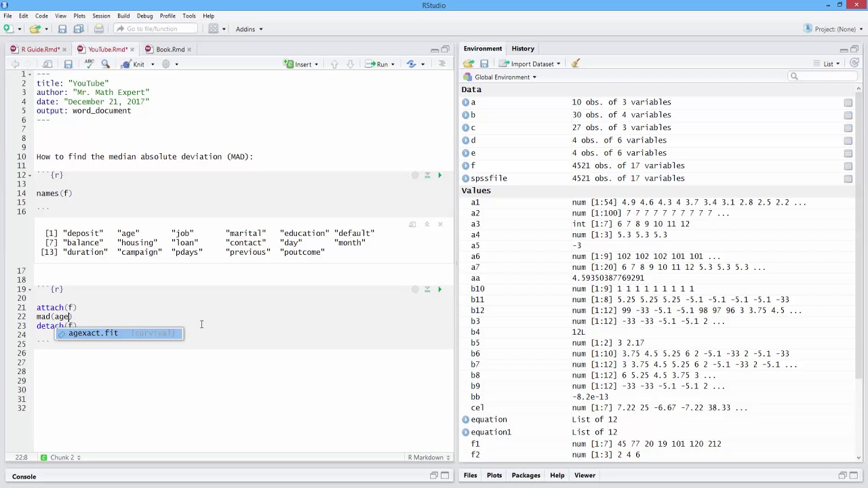This screenshot has height=488, width=868.
Task: Expand equation list arrow
Action: click(466, 420)
